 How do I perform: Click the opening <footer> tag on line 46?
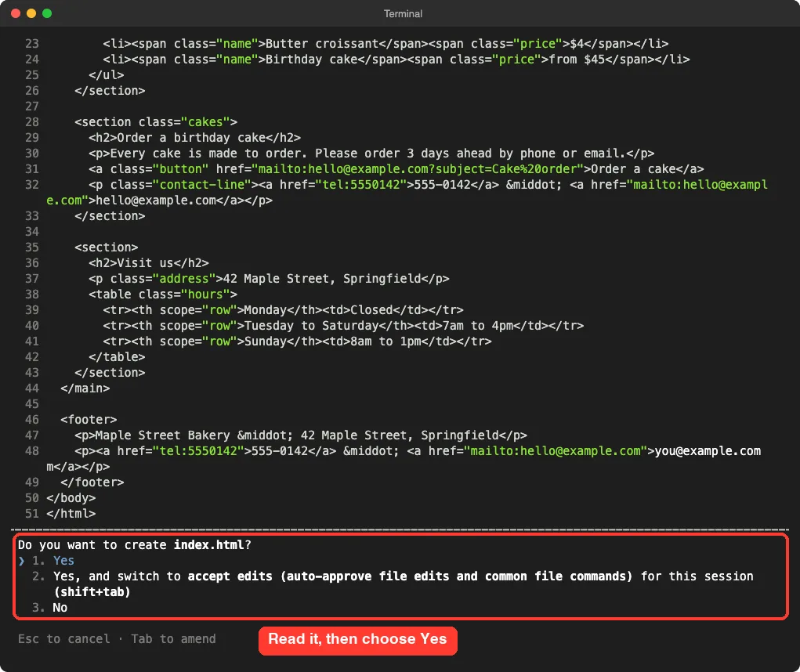[89, 420]
